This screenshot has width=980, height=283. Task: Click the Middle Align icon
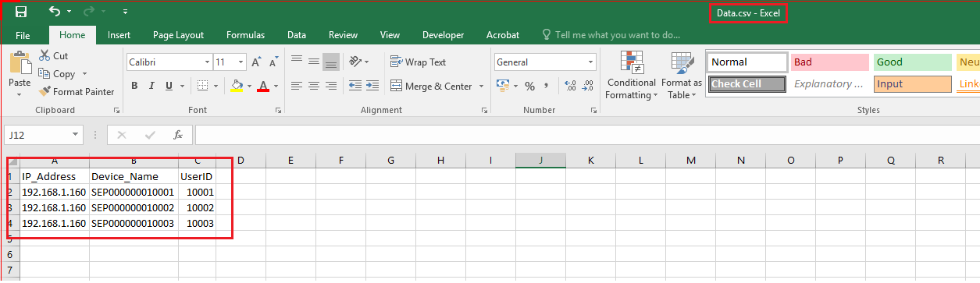(314, 62)
